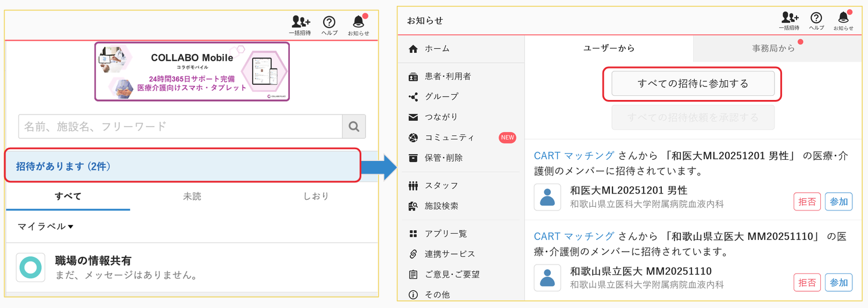Open the 招待があります (2件) notice
This screenshot has width=868, height=308.
(x=183, y=166)
